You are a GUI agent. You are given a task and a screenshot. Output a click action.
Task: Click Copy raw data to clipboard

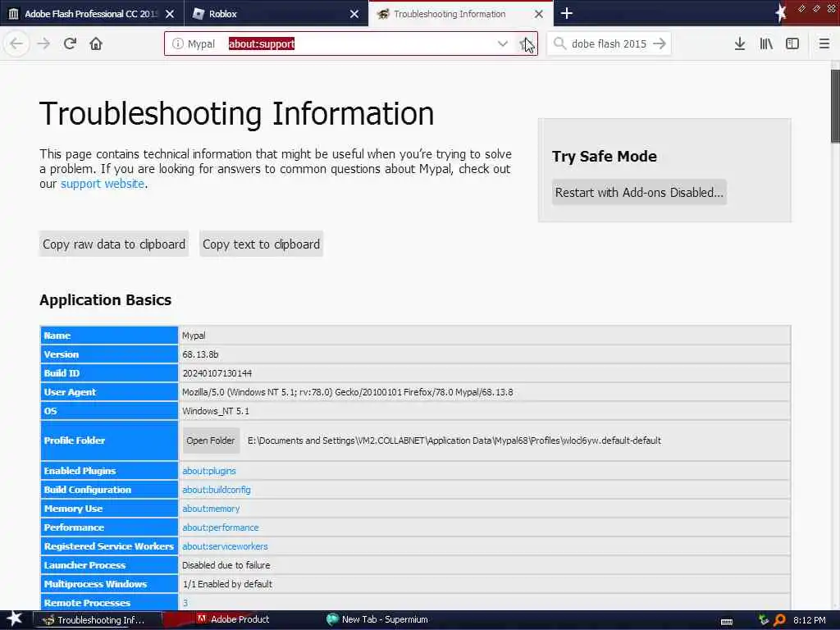click(x=113, y=244)
